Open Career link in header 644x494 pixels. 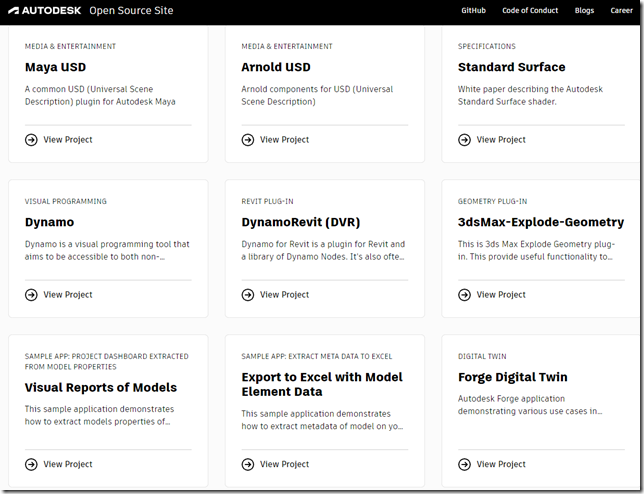621,11
